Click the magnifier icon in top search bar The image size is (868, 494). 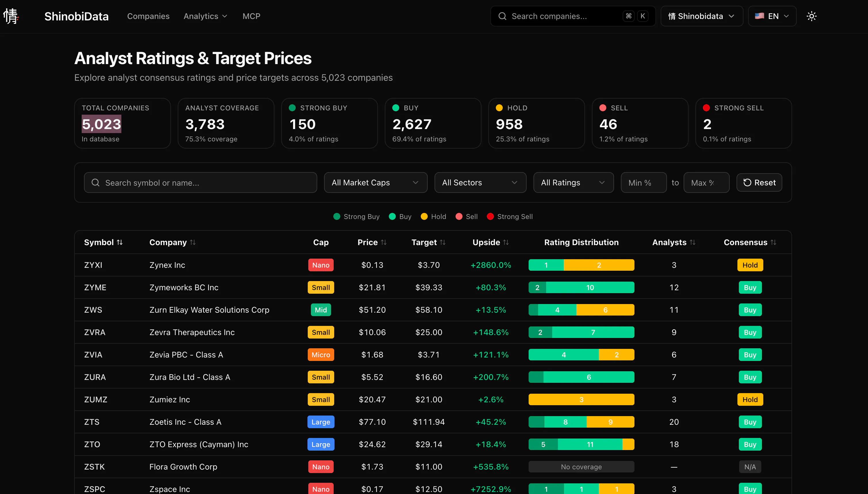[x=502, y=16]
